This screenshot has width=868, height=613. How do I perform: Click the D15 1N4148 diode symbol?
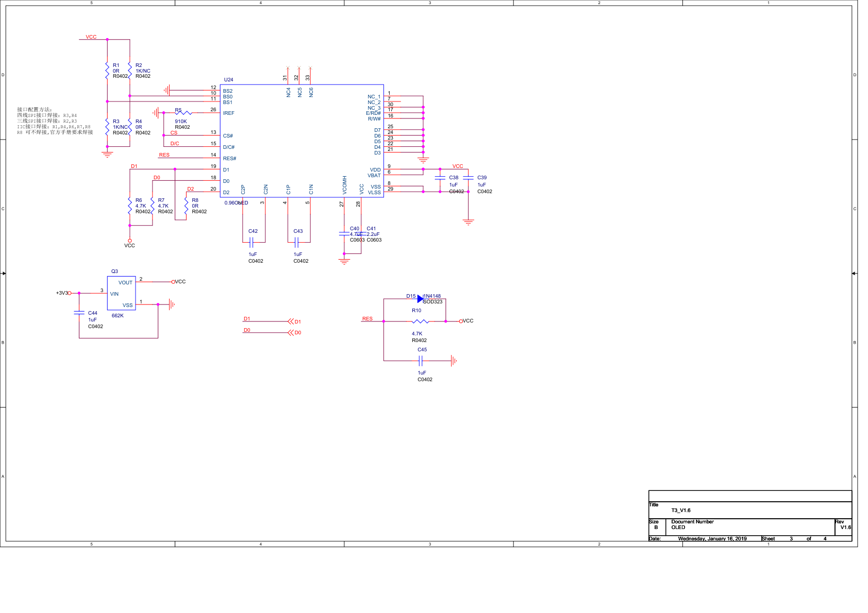coord(420,299)
